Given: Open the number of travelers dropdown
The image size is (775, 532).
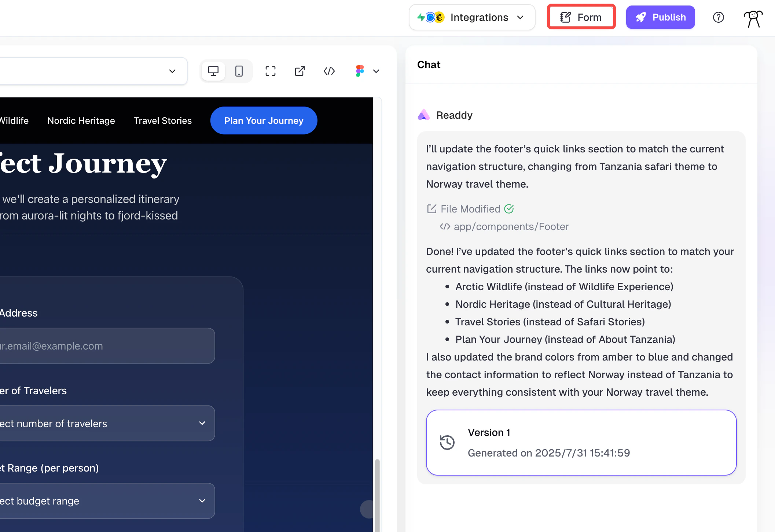Looking at the screenshot, I should 107,423.
